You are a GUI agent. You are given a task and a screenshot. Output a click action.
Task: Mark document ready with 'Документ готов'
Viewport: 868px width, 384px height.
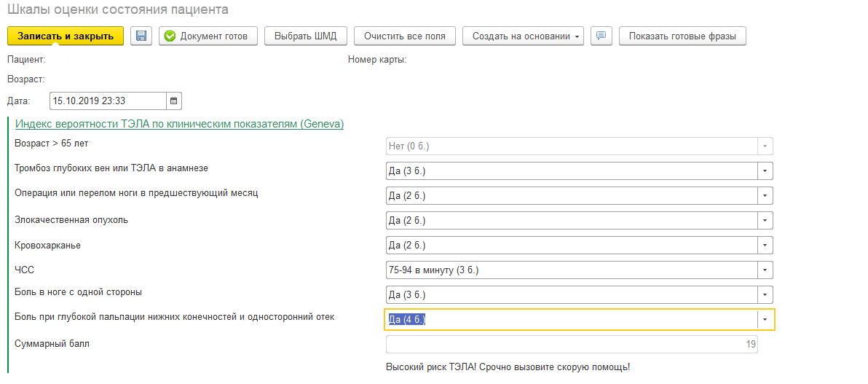coord(208,36)
